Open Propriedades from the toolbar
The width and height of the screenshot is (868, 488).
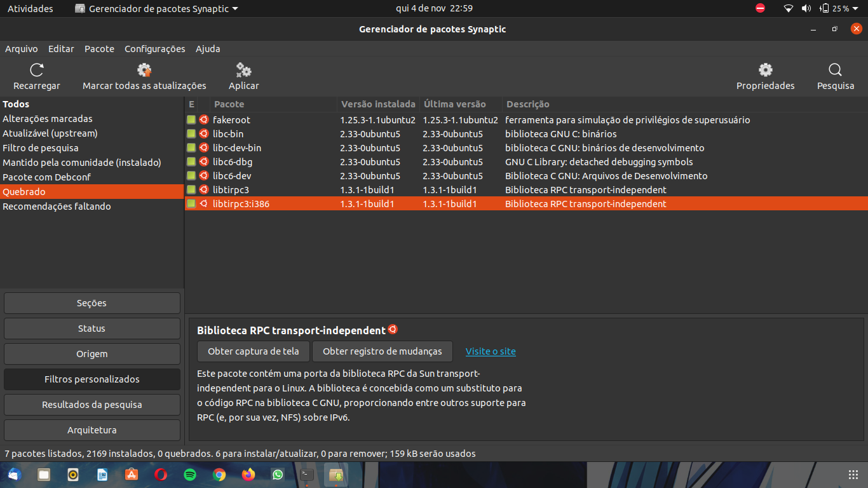(x=765, y=71)
